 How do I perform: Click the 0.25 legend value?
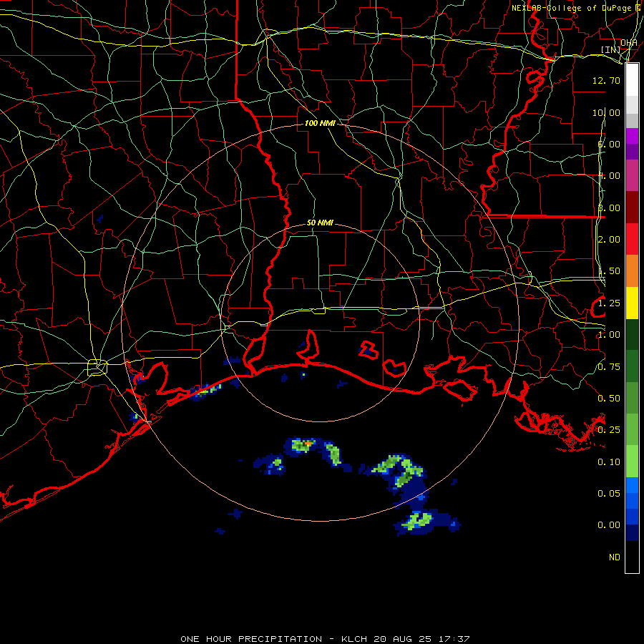609,430
